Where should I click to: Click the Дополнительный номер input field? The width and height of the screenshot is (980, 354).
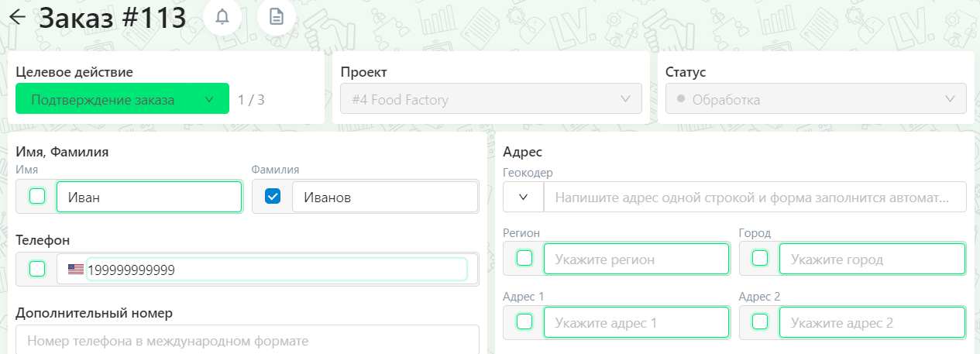click(x=247, y=340)
